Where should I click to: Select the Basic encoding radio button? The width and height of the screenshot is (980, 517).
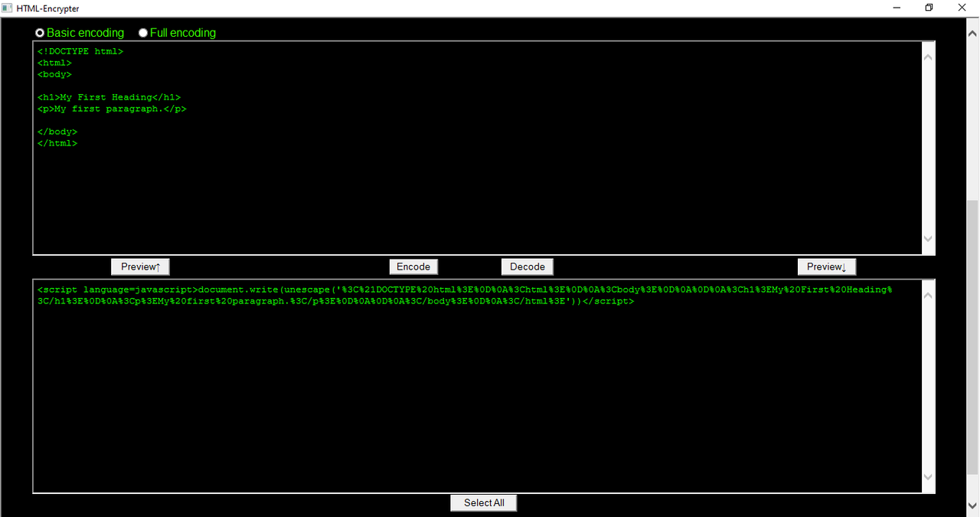point(40,33)
